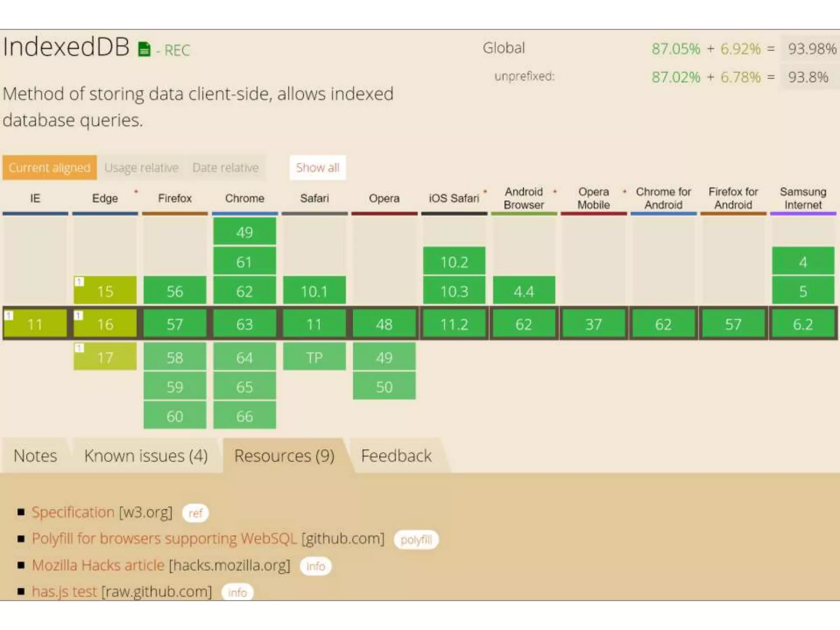The height and width of the screenshot is (630, 840).
Task: Open Polyfill for browsers supporting WebSQL link
Action: [164, 539]
